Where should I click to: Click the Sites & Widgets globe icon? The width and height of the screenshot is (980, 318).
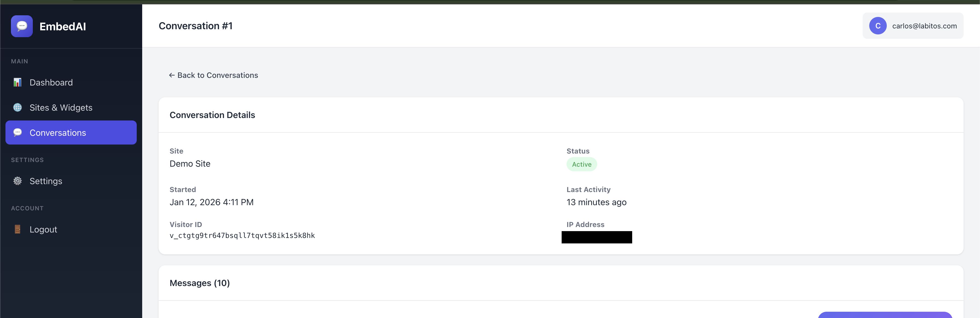(17, 108)
